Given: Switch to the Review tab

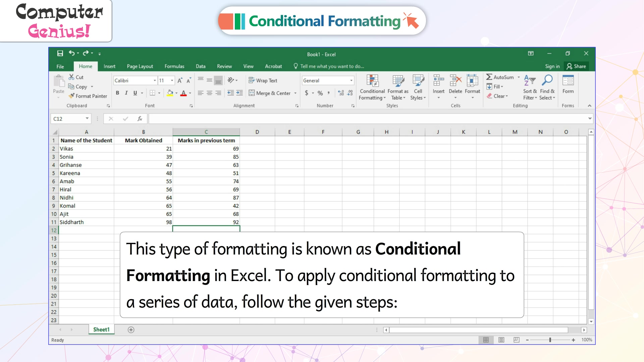Looking at the screenshot, I should click(x=224, y=66).
